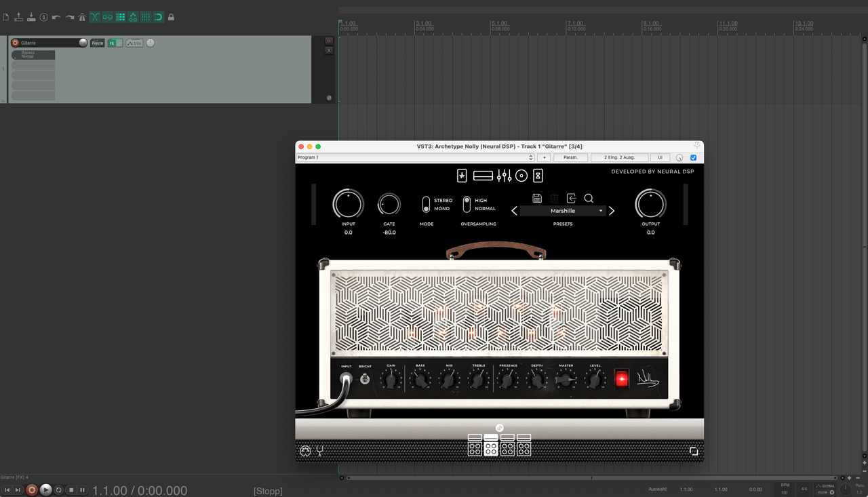
Task: Toggle grid lines toolbar icon
Action: click(146, 17)
